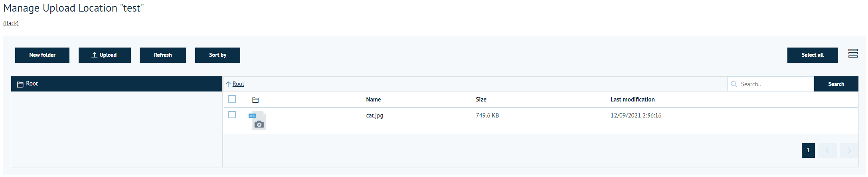Click the folder icon in the column header

pos(255,100)
